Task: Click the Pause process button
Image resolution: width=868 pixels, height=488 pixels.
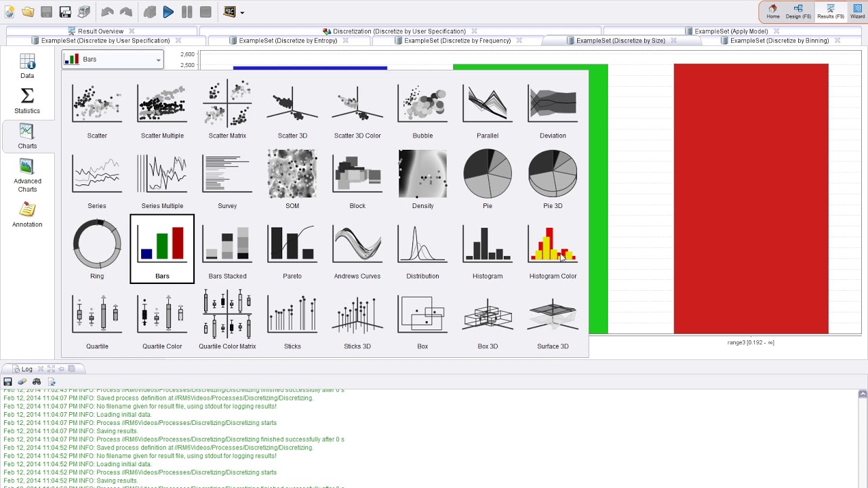Action: tap(186, 12)
